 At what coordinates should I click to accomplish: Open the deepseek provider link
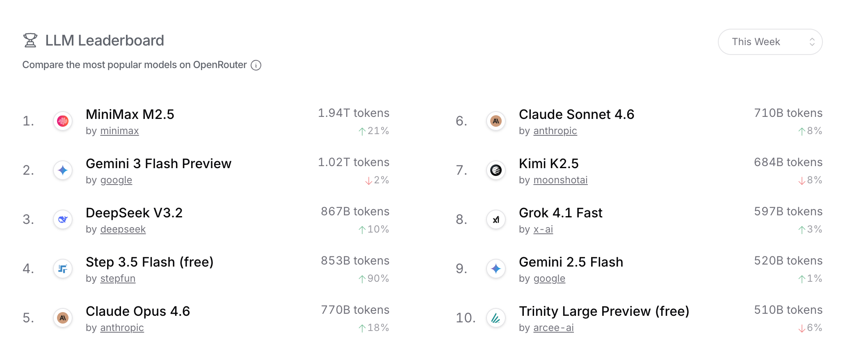click(123, 229)
